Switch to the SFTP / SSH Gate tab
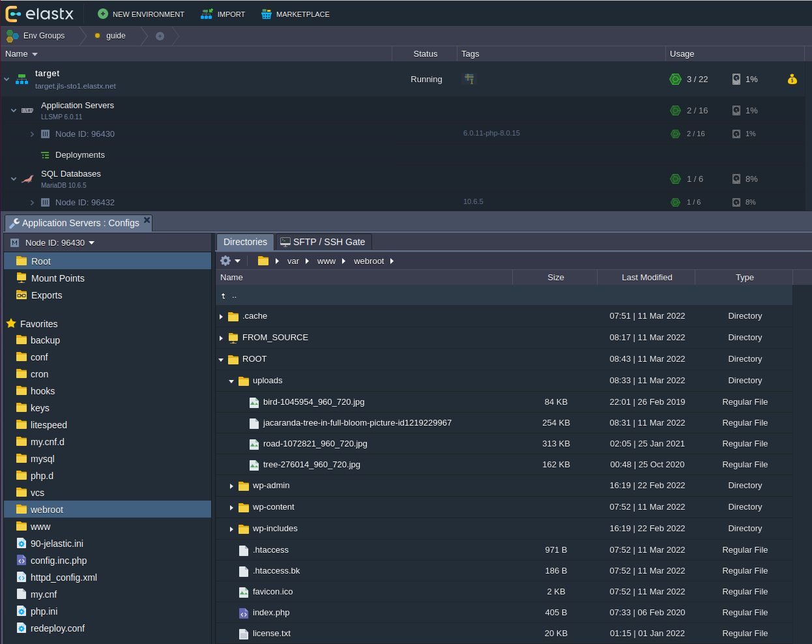 coord(323,242)
